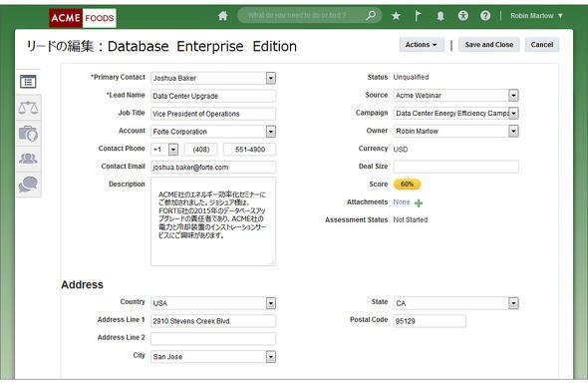This screenshot has height=384, width=588.
Task: Edit the Contact Email field
Action: (x=213, y=167)
